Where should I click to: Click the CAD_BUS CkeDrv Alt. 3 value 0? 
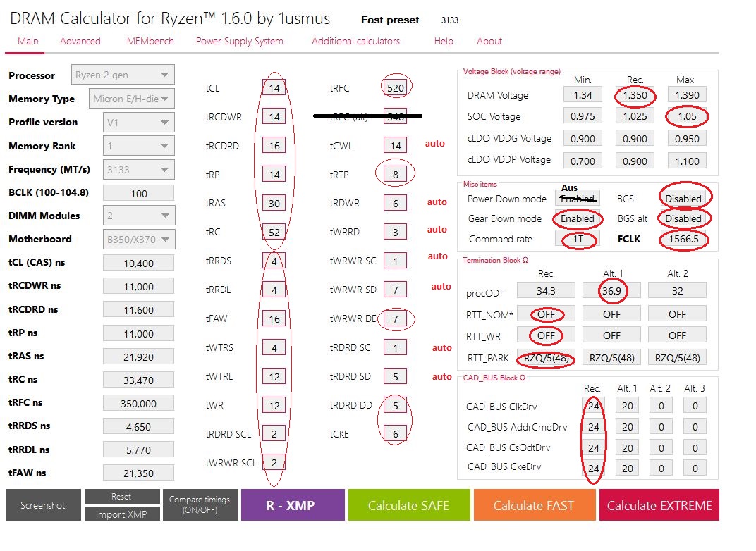tap(695, 468)
